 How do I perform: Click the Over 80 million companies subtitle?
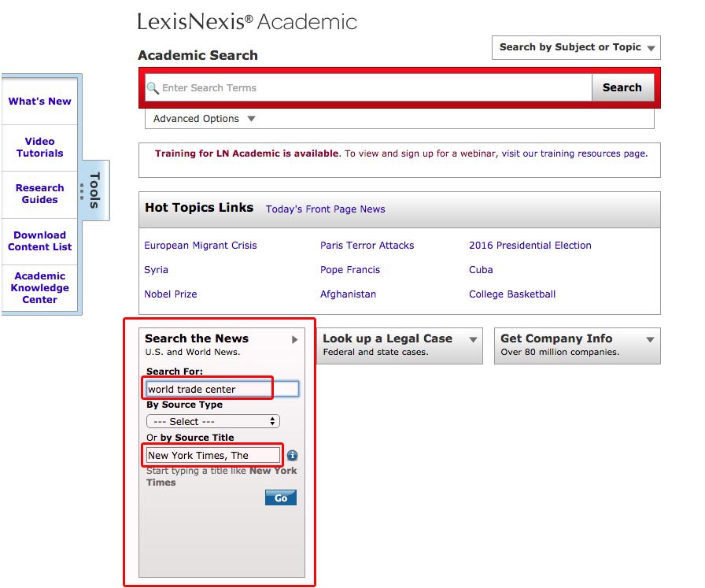coord(559,353)
